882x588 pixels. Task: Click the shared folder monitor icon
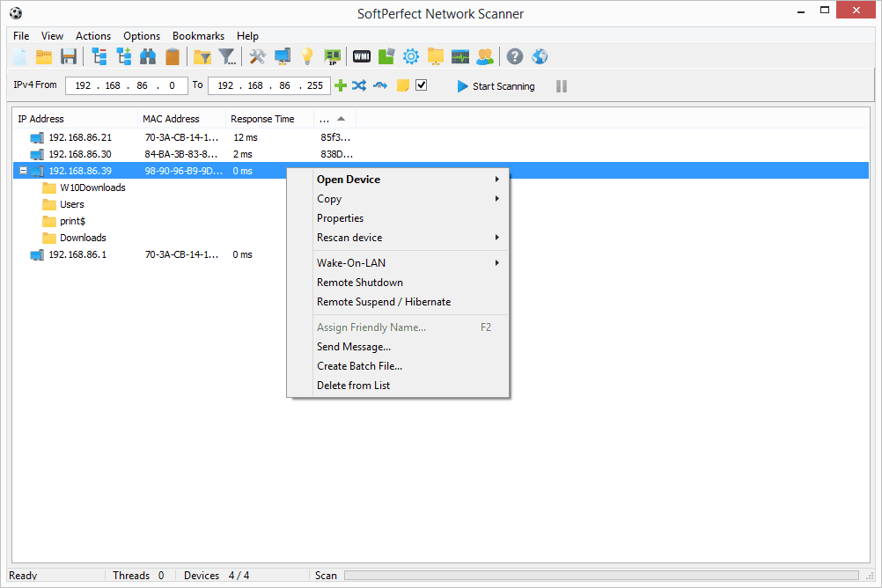436,56
